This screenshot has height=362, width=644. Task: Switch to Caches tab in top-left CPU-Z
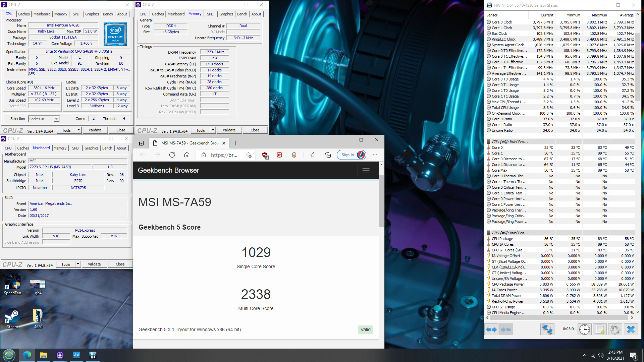(x=24, y=14)
